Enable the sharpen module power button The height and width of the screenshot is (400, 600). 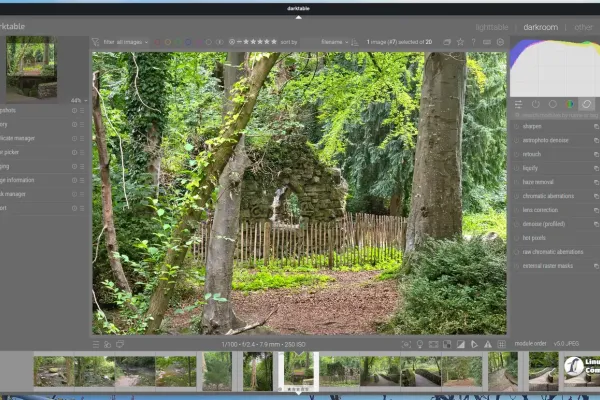pyautogui.click(x=516, y=126)
